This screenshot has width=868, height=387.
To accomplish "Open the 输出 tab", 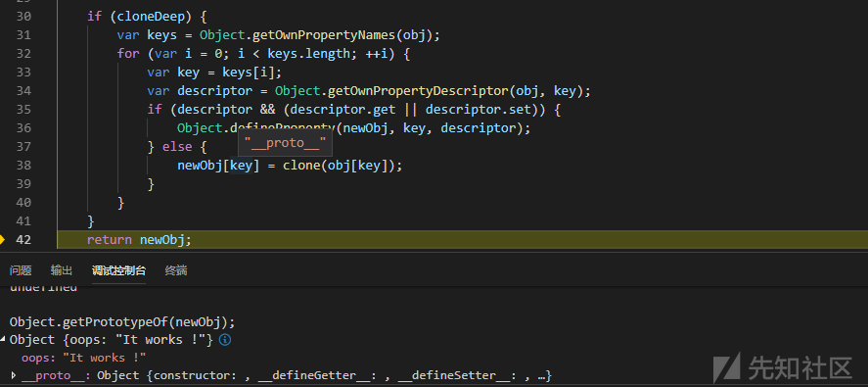I will click(62, 270).
